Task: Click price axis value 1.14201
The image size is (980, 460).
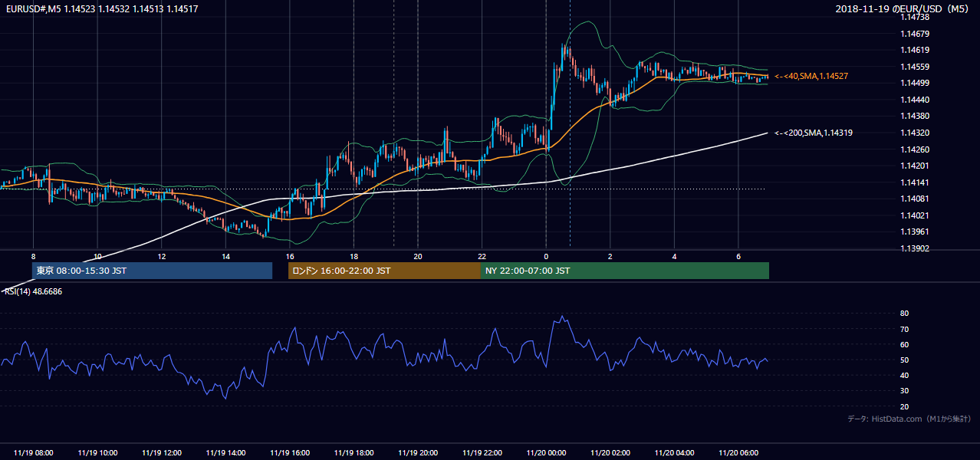Action: click(x=915, y=166)
